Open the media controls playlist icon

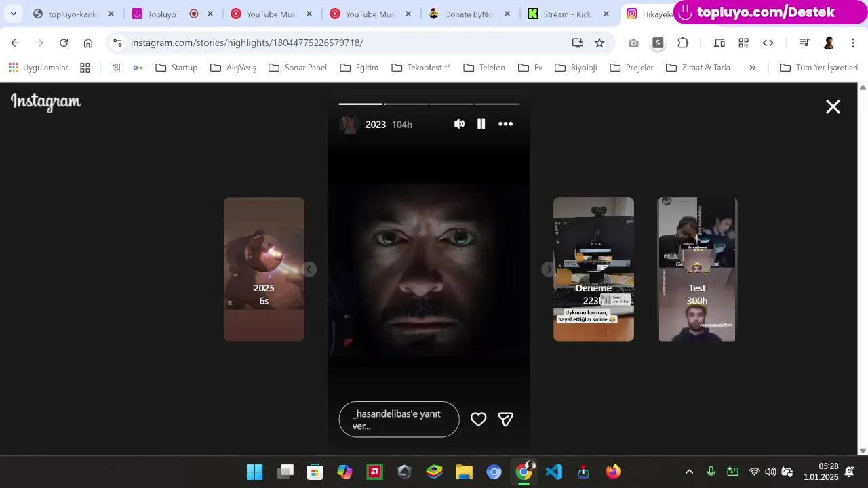pos(804,43)
